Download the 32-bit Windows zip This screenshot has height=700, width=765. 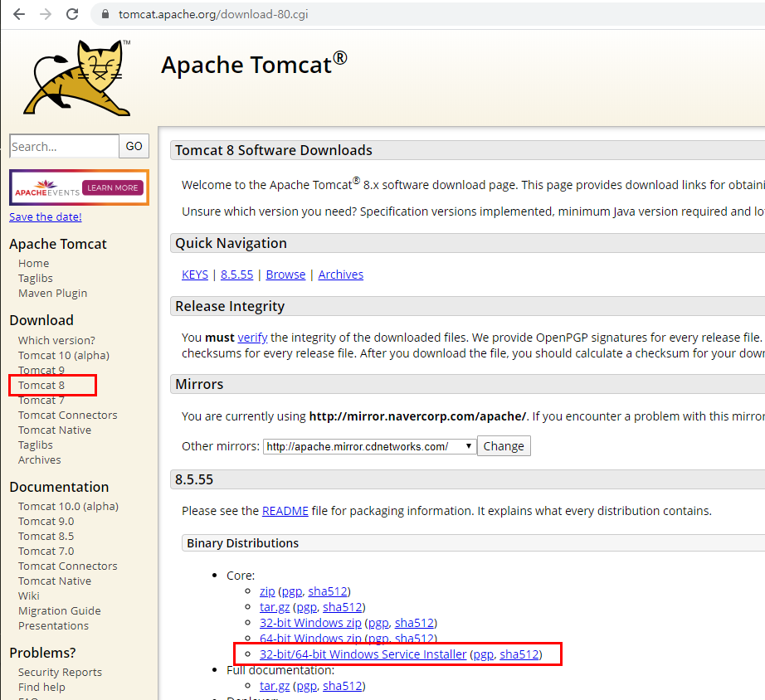tap(311, 623)
